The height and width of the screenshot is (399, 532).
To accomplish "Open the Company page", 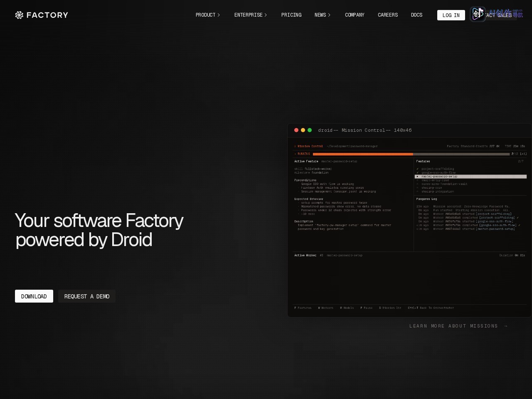I will click(x=355, y=15).
